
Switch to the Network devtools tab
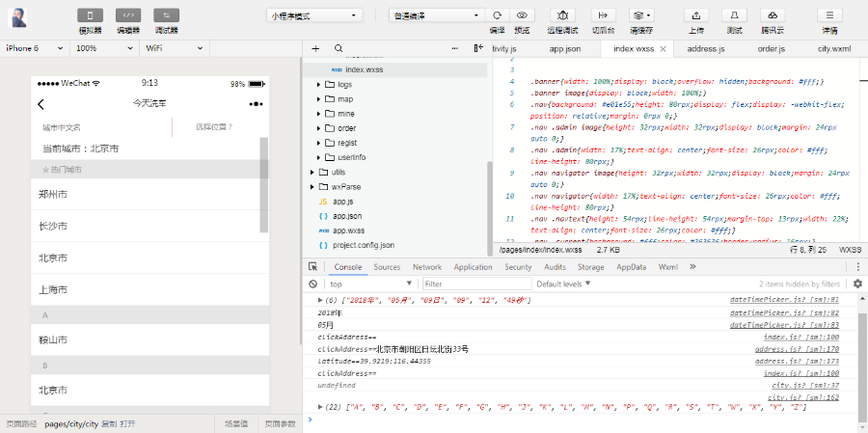pos(426,267)
